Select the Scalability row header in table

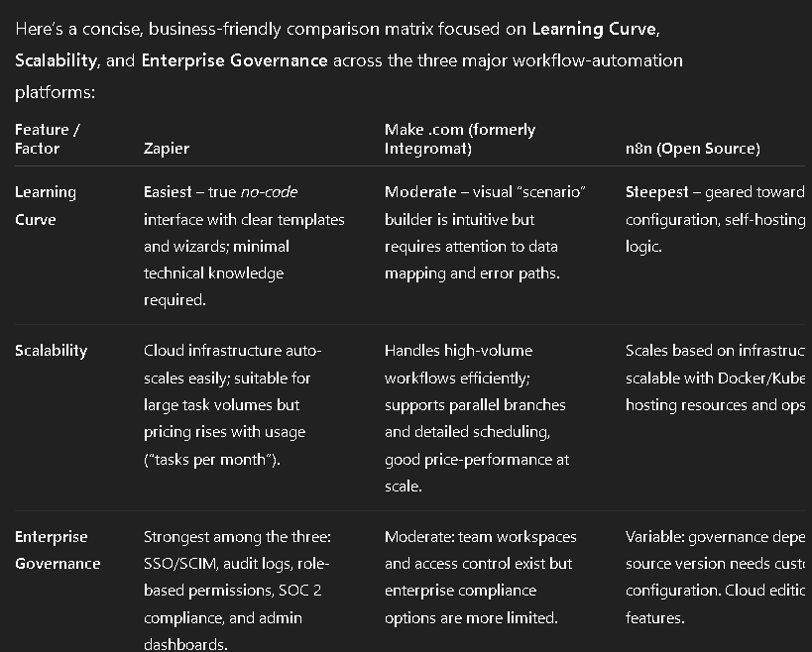(x=51, y=351)
